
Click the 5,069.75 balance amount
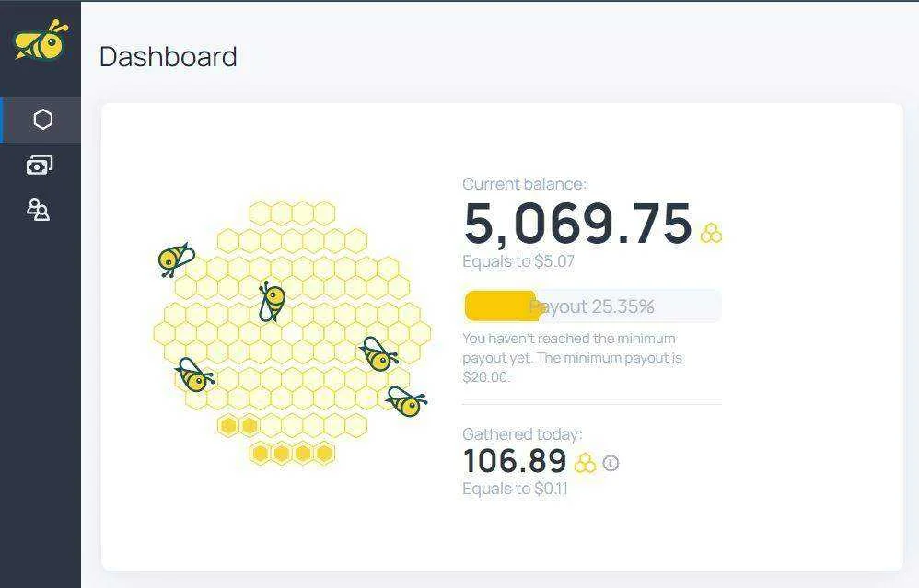pos(578,223)
